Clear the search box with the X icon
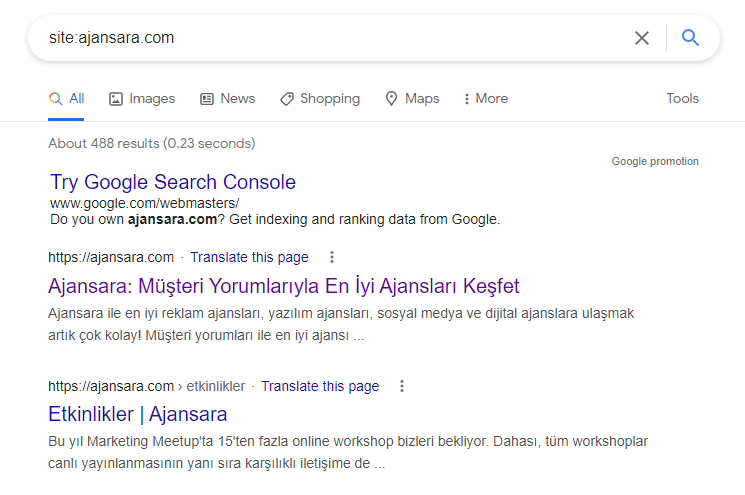Image resolution: width=745 pixels, height=495 pixels. coord(642,38)
